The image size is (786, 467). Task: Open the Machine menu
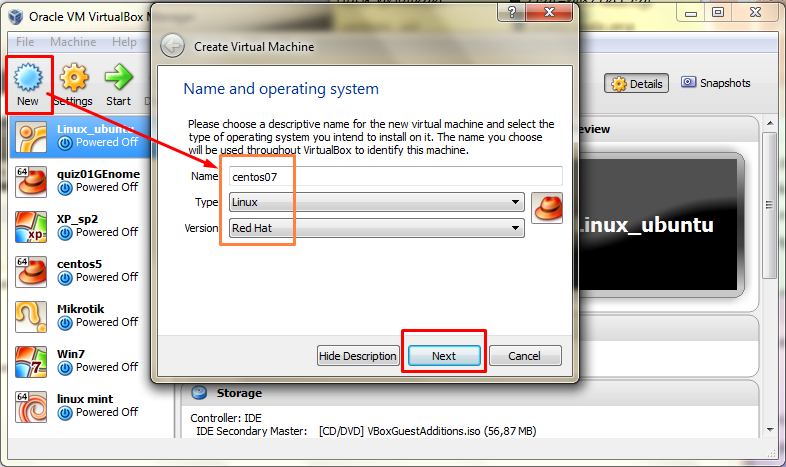click(x=73, y=42)
